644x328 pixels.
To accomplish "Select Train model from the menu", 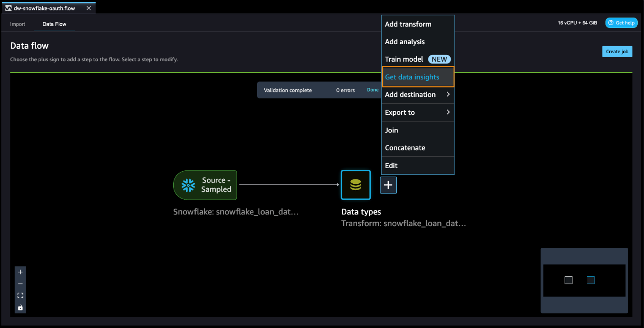I will [x=404, y=59].
